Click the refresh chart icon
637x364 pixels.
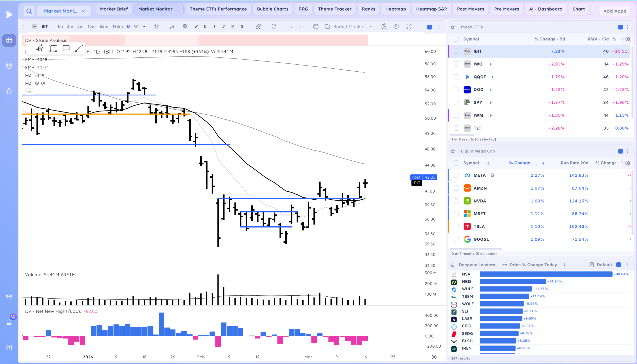point(274,27)
